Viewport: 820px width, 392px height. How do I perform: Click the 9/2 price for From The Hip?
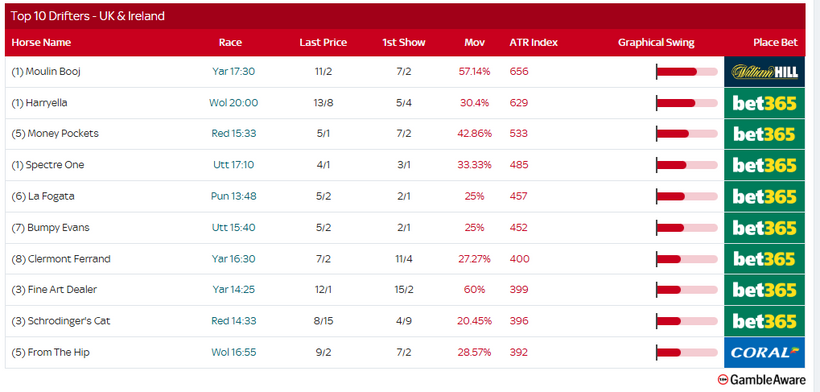point(323,352)
